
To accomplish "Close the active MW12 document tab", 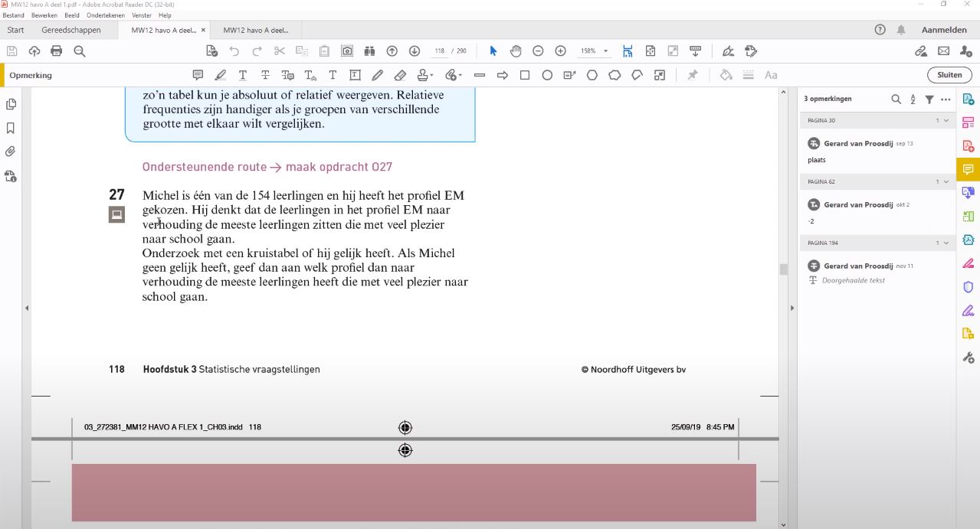I will [203, 30].
